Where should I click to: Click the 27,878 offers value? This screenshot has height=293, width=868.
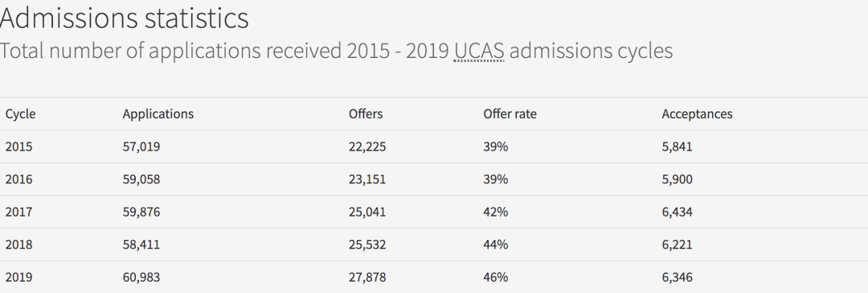click(x=367, y=277)
